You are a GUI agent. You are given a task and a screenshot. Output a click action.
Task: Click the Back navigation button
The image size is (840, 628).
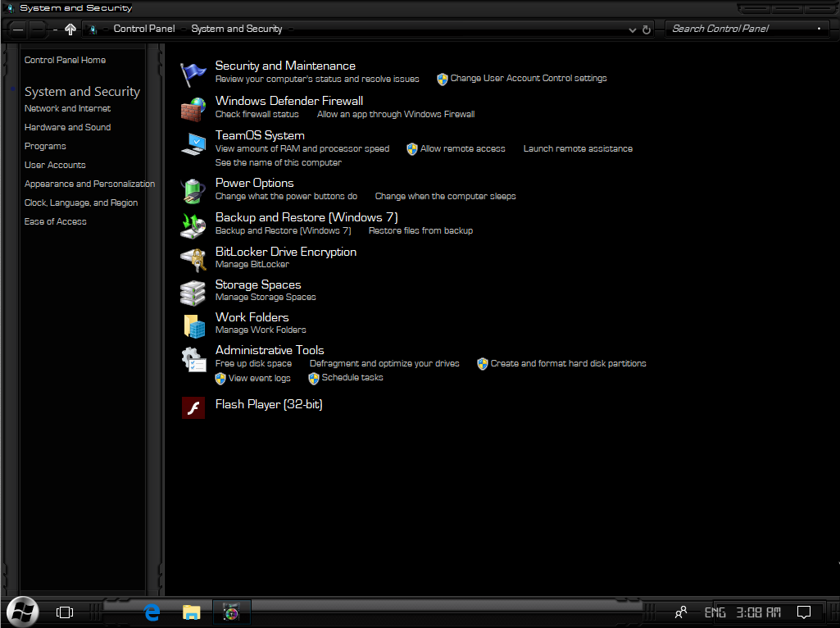[x=18, y=30]
